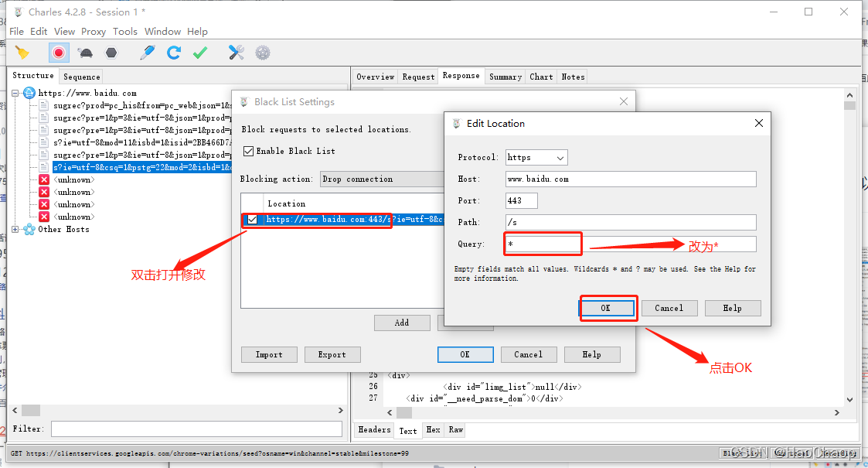This screenshot has height=468, width=868.
Task: Click the broom clear session icon
Action: (22, 53)
